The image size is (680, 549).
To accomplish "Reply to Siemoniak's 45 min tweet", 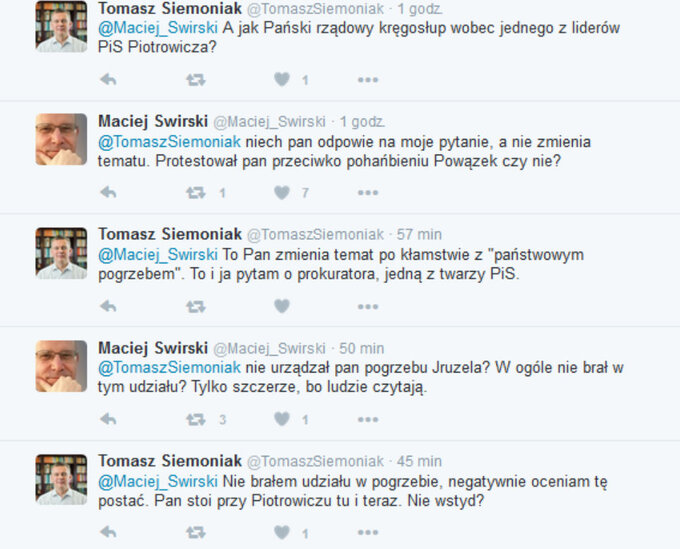I will 108,532.
